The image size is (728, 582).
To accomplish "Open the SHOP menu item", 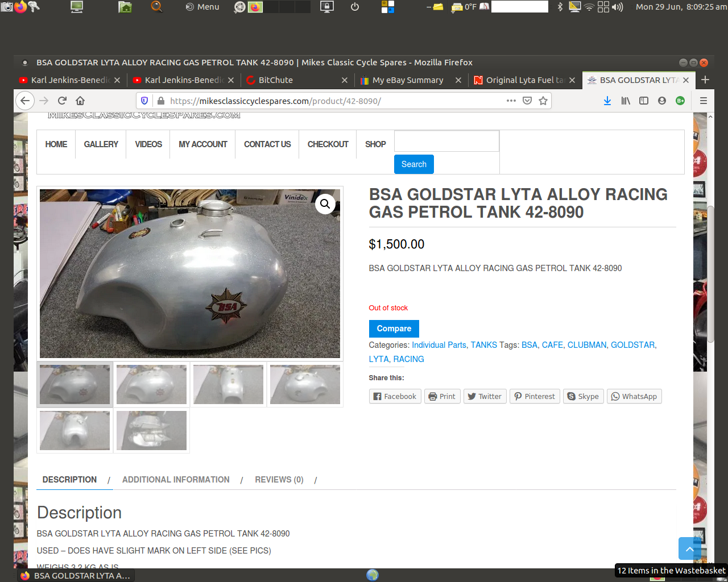I will coord(375,144).
